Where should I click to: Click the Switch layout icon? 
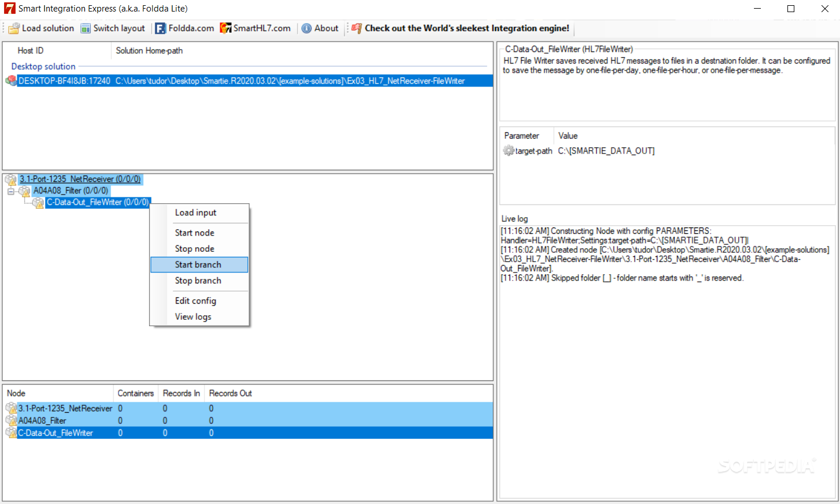86,28
